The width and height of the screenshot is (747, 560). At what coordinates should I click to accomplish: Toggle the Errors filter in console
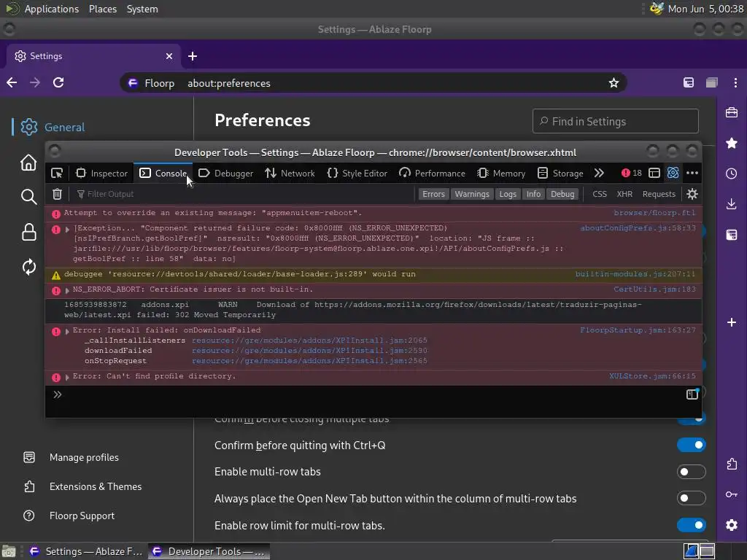(x=433, y=194)
